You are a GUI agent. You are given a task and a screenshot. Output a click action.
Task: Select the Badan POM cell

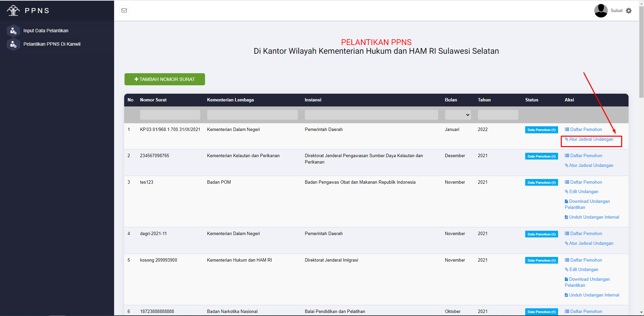tap(219, 182)
